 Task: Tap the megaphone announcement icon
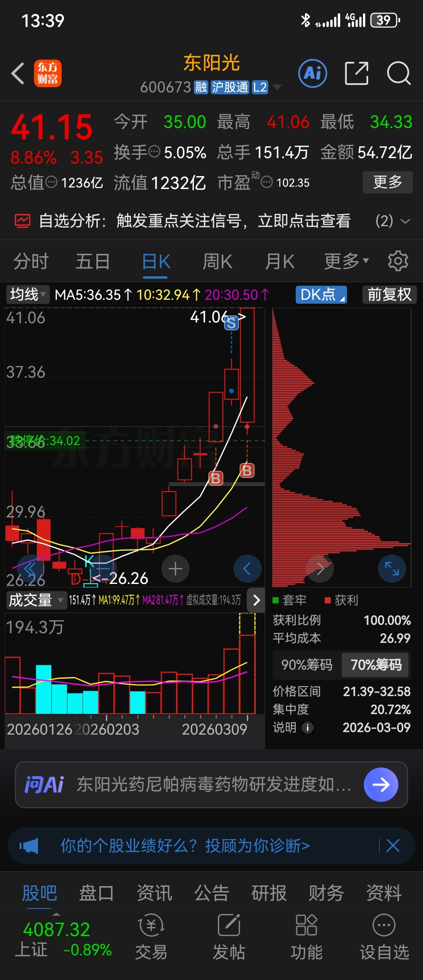click(x=29, y=846)
